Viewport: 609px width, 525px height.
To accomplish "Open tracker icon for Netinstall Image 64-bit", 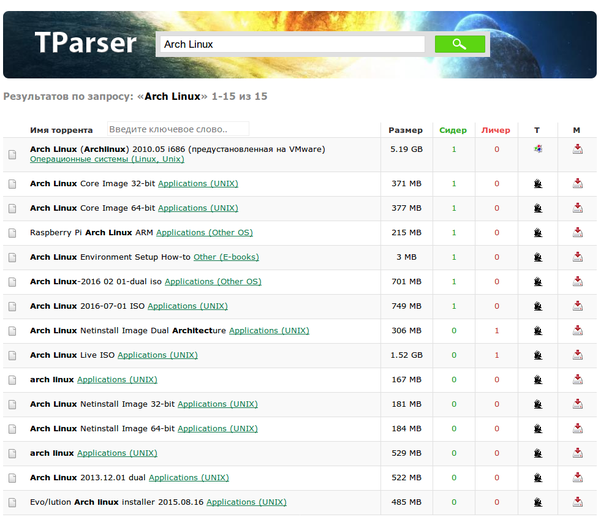I will pos(538,428).
